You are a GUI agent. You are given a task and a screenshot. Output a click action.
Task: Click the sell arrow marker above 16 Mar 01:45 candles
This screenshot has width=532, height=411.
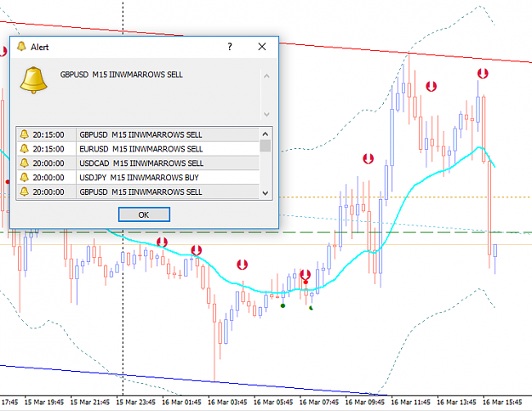pyautogui.click(x=162, y=243)
